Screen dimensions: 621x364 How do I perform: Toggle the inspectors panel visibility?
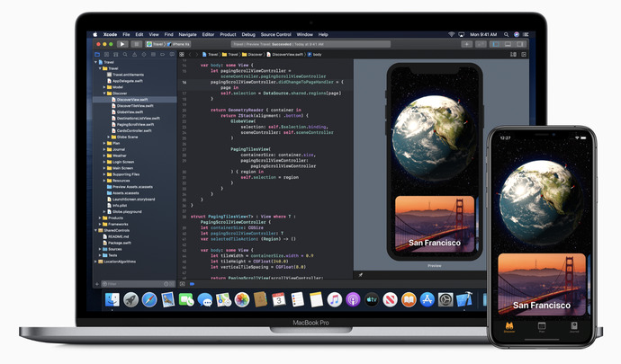(x=520, y=44)
